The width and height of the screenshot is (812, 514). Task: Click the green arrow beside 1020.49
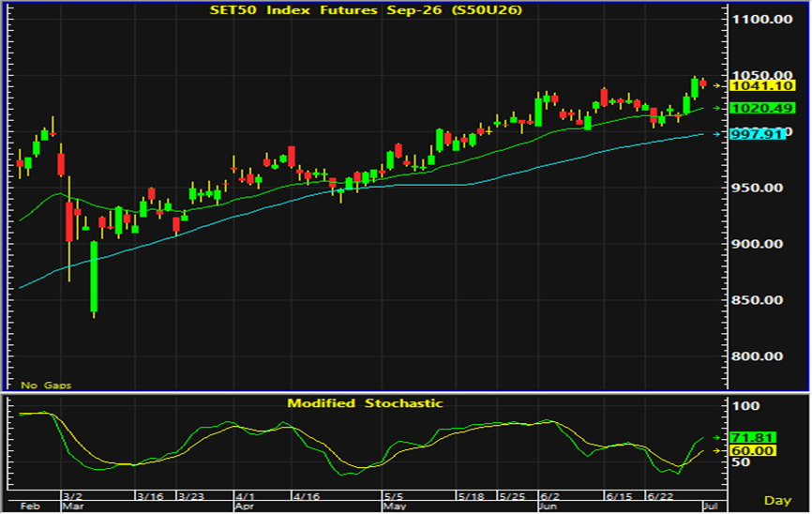716,108
